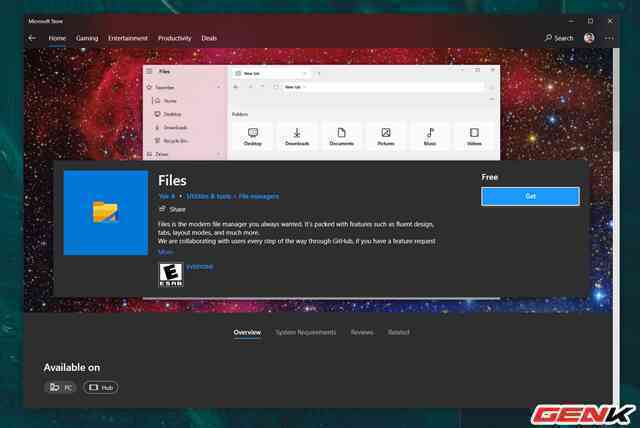Click the Videos folder icon in preview
640x428 pixels.
coord(474,137)
